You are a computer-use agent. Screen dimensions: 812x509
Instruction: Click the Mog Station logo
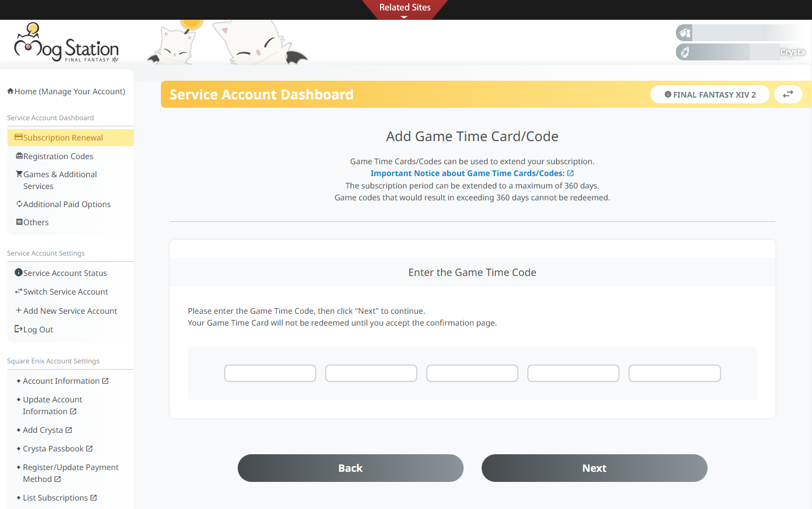tap(66, 43)
